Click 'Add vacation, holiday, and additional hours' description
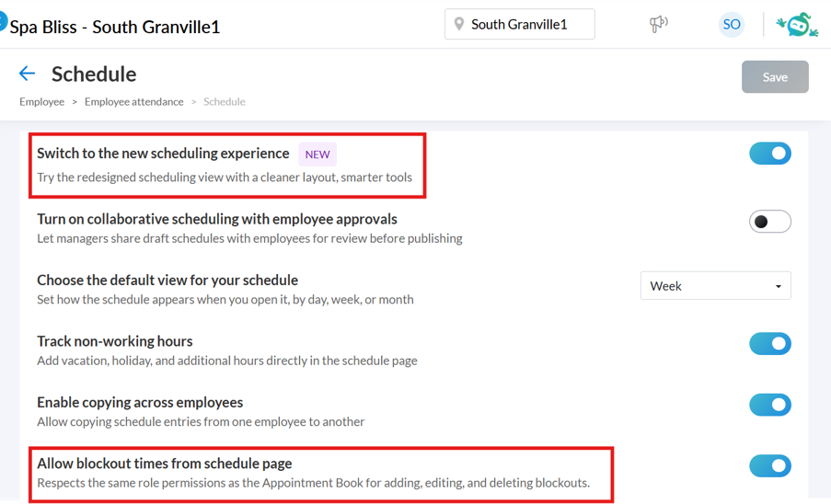 click(227, 361)
